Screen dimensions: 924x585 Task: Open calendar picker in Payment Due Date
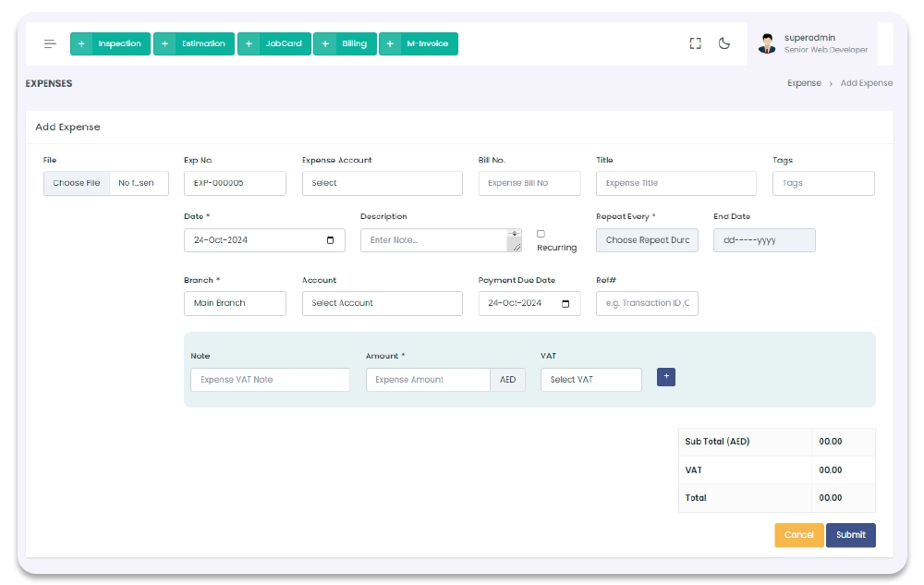[x=566, y=303]
